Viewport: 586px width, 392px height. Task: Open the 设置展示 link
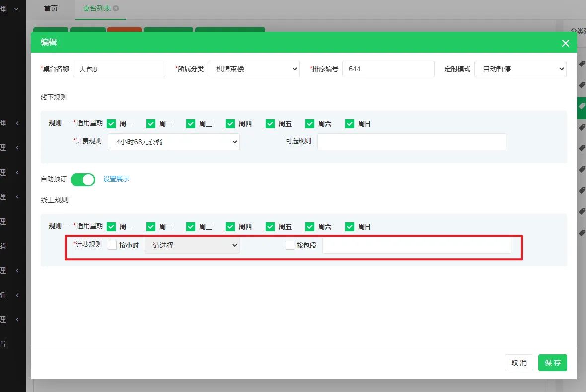point(116,179)
